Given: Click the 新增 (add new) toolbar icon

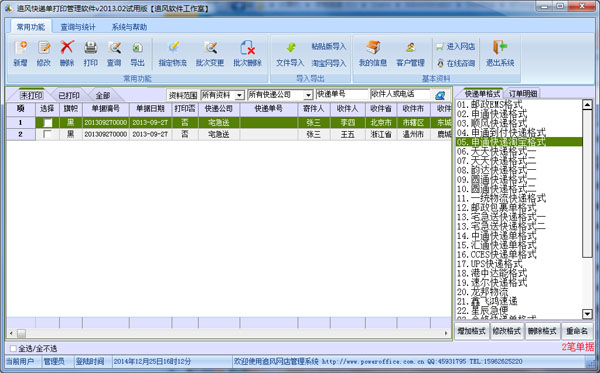Looking at the screenshot, I should [21, 48].
